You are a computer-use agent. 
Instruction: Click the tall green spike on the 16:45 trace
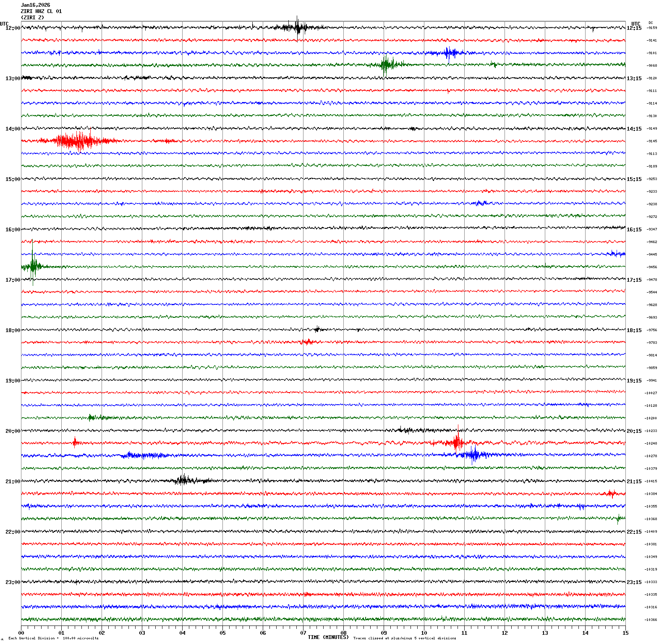(33, 266)
